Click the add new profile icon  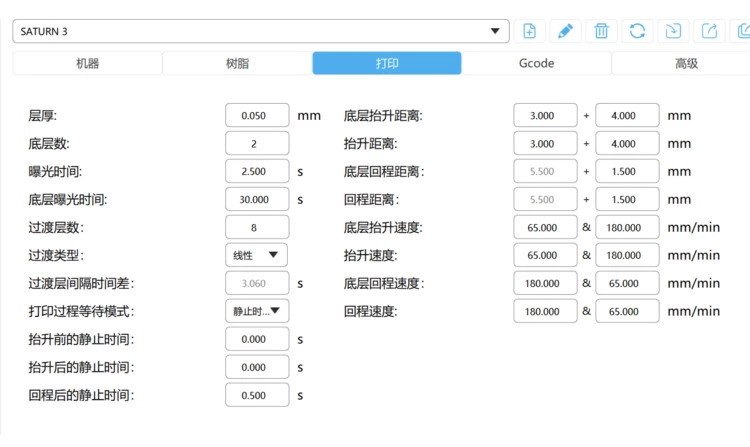pyautogui.click(x=530, y=31)
